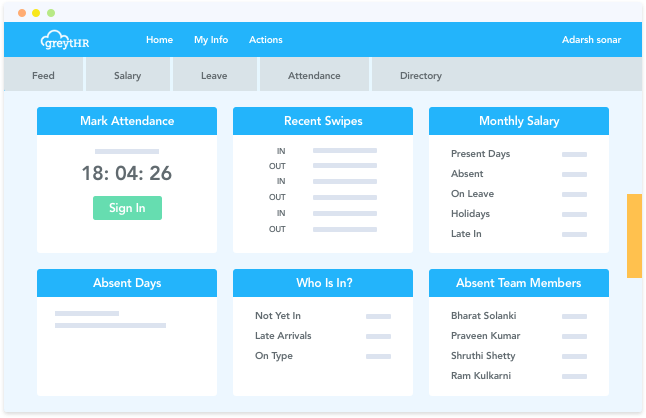This screenshot has height=418, width=646.
Task: Click the orange scrollbar handle on right
Action: coord(634,235)
